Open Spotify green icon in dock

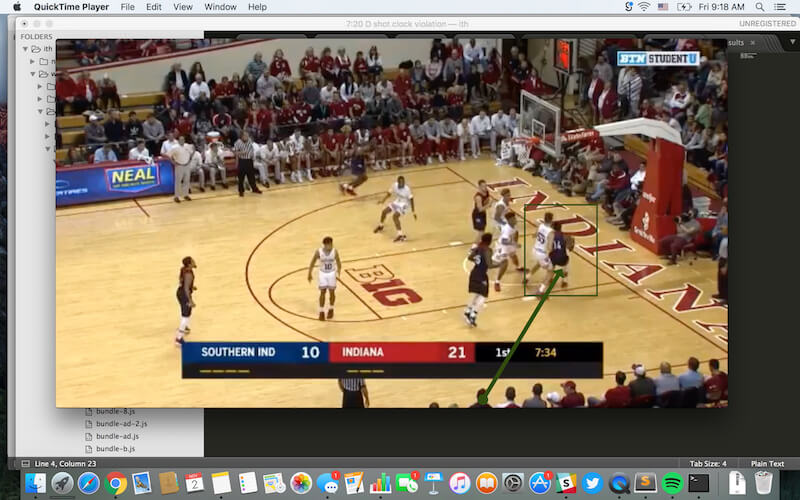point(672,483)
